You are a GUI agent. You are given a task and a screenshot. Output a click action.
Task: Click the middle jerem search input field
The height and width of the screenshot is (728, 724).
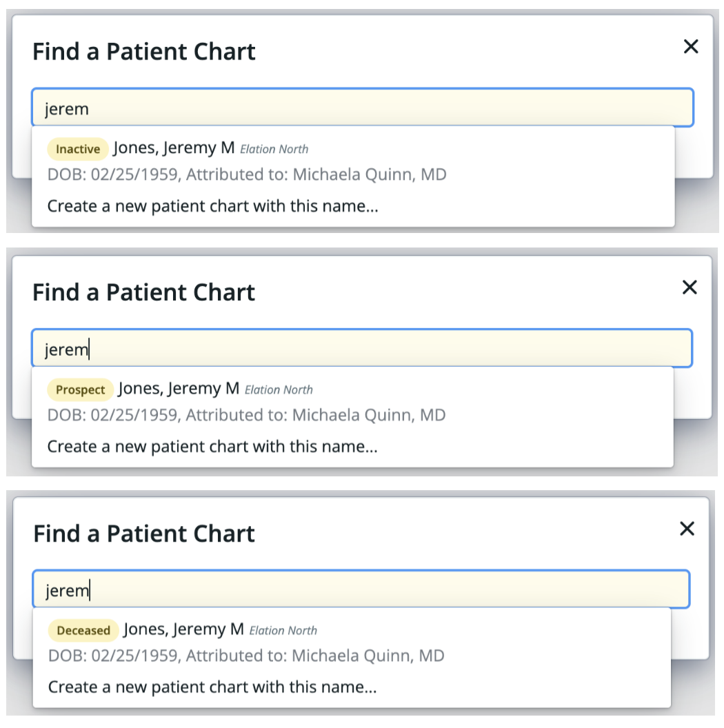pos(362,348)
